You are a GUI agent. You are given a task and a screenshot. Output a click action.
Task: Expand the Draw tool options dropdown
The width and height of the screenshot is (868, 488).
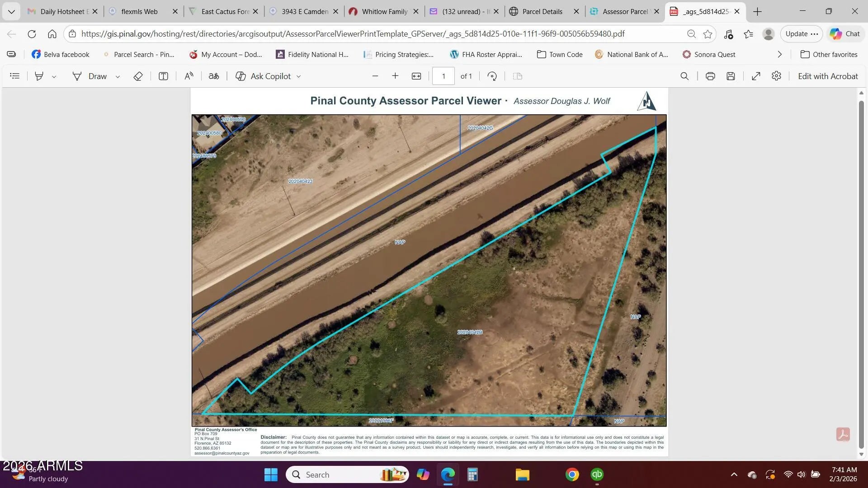pos(118,77)
